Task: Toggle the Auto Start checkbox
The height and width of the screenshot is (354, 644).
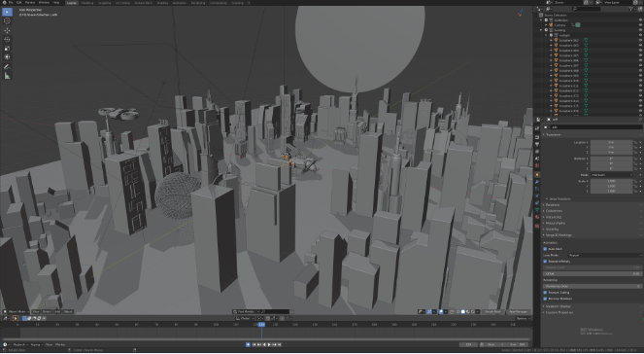Action: (545, 249)
